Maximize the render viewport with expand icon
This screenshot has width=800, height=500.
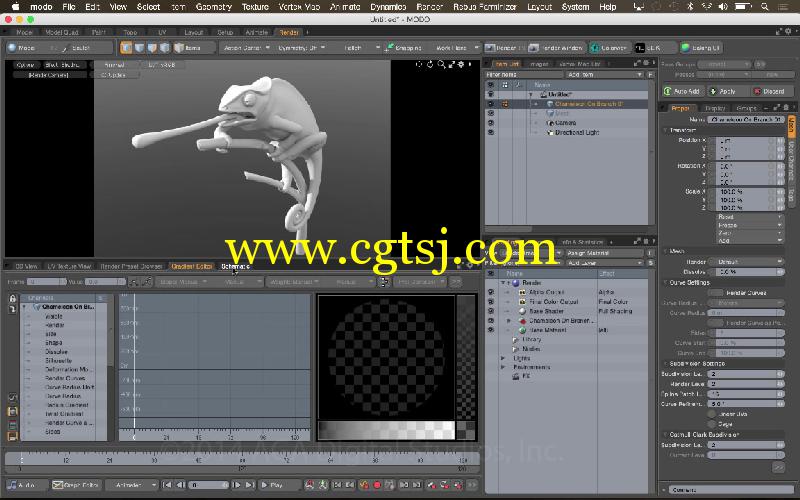click(x=452, y=64)
